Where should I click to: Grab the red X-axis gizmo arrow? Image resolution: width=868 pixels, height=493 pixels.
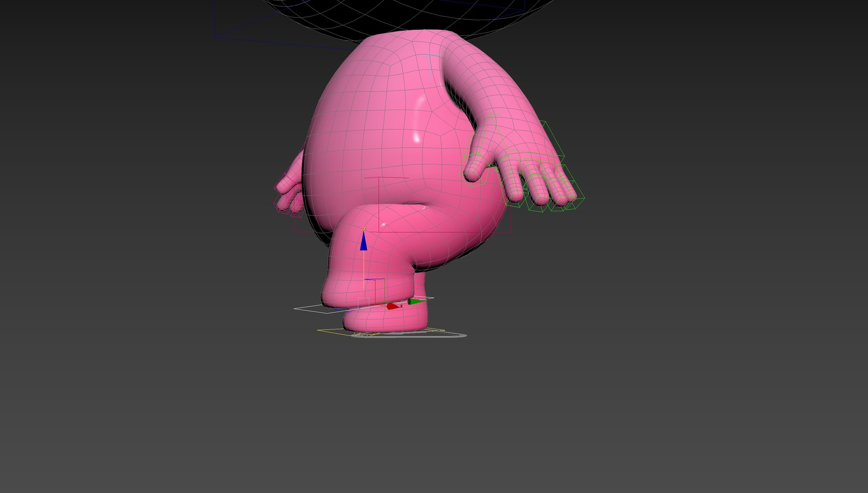(393, 306)
